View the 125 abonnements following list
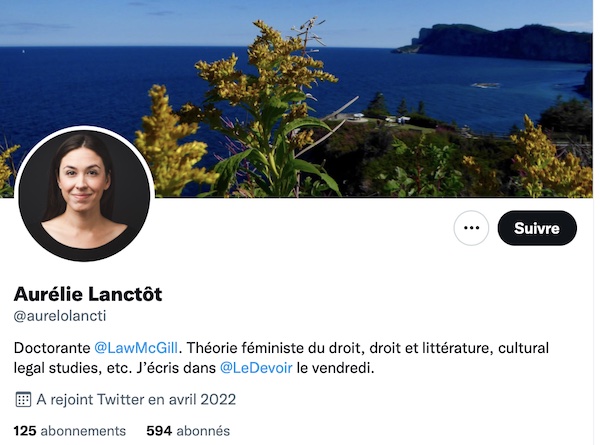The image size is (600, 445). (70, 431)
